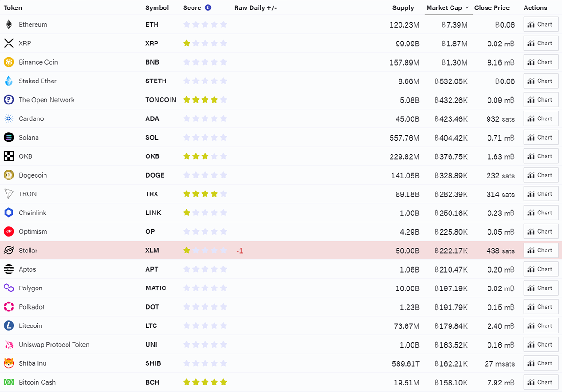
Task: Click the star rating of OKB
Action: point(205,156)
